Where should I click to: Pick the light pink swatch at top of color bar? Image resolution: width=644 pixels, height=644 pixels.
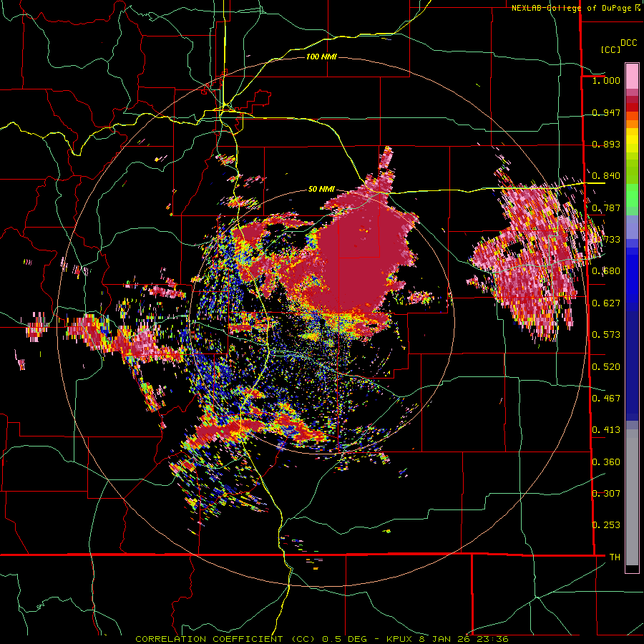pyautogui.click(x=632, y=77)
